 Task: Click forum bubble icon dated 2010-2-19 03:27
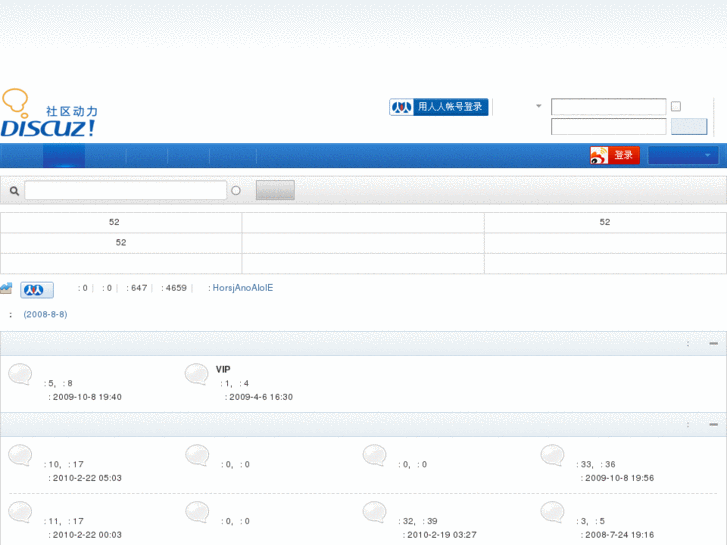click(375, 513)
